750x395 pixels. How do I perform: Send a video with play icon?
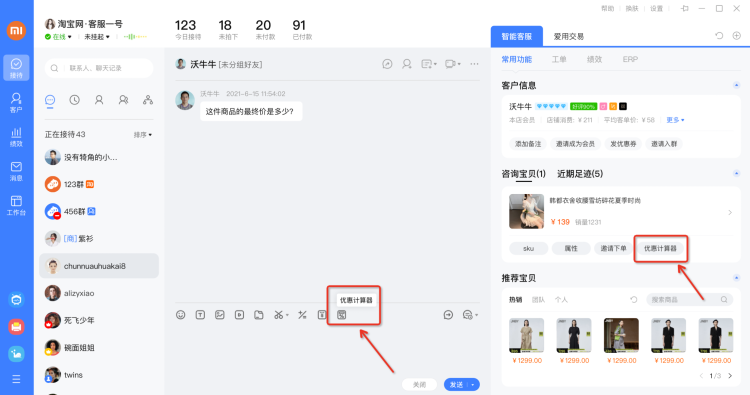(239, 315)
